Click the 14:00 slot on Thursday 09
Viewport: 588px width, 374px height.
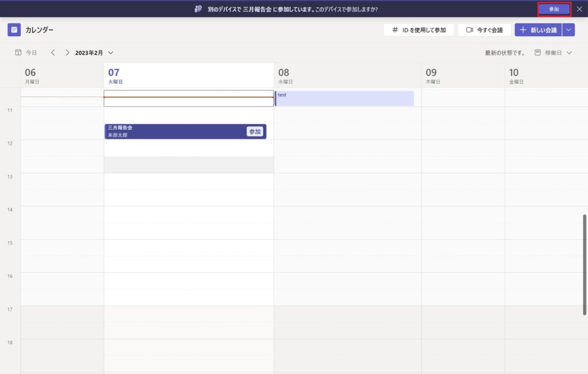click(463, 214)
